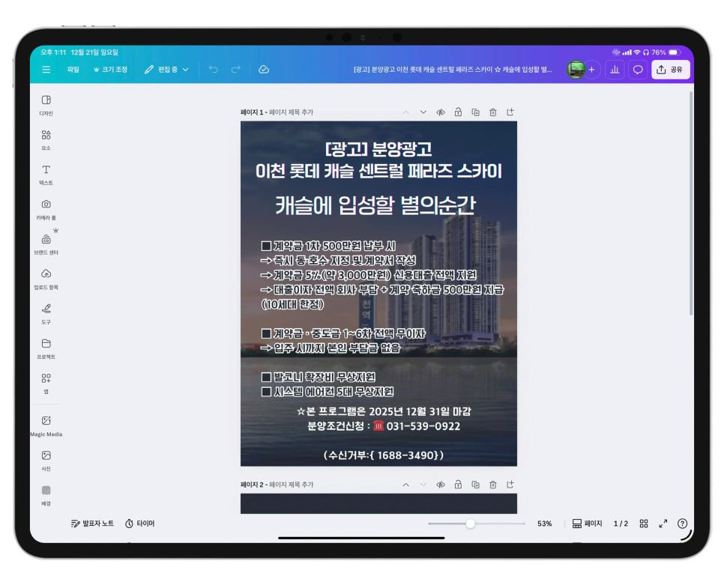The height and width of the screenshot is (588, 724).
Task: Move page 1 up with chevron
Action: pos(406,112)
